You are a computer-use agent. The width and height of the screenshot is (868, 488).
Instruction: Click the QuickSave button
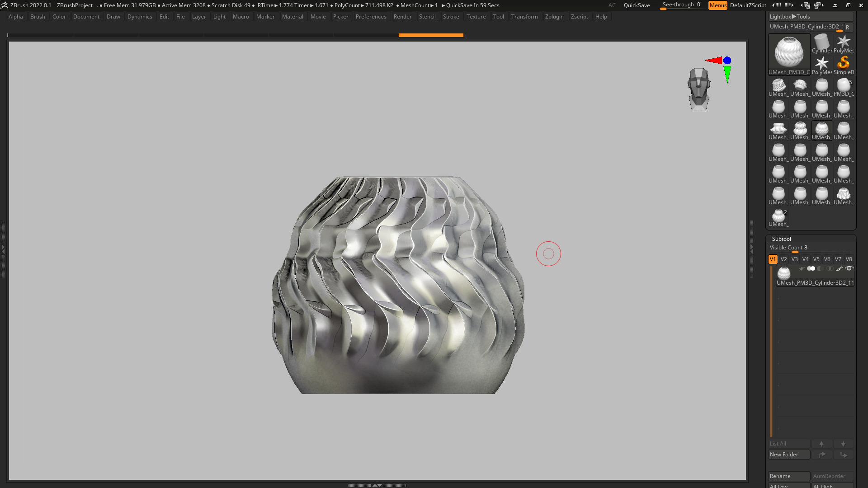[637, 5]
